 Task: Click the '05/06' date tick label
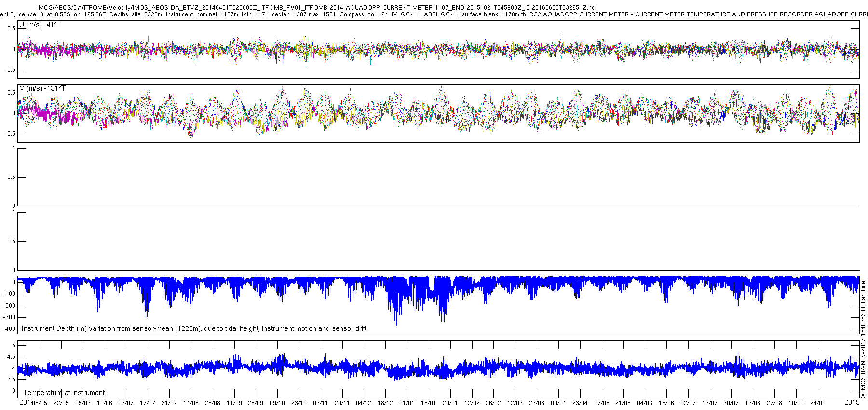point(83,403)
